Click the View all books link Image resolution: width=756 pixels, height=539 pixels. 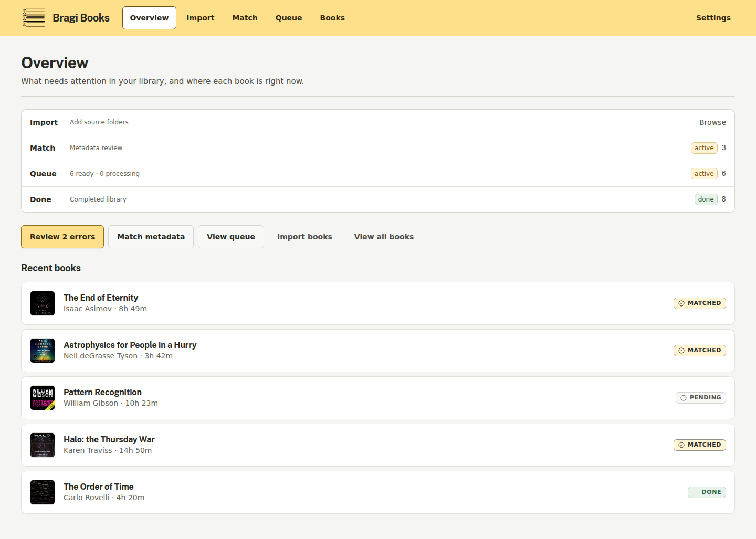click(x=384, y=237)
